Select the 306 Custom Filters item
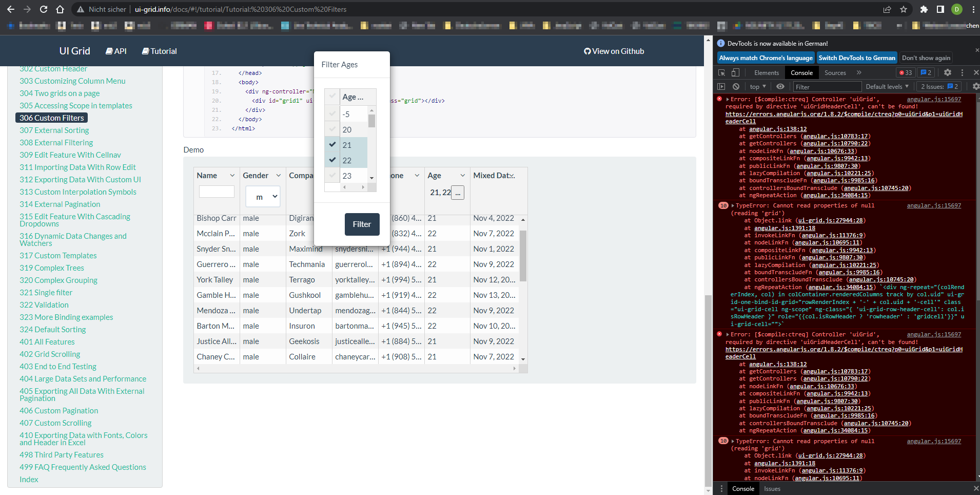Viewport: 980px width, 495px height. [x=52, y=118]
